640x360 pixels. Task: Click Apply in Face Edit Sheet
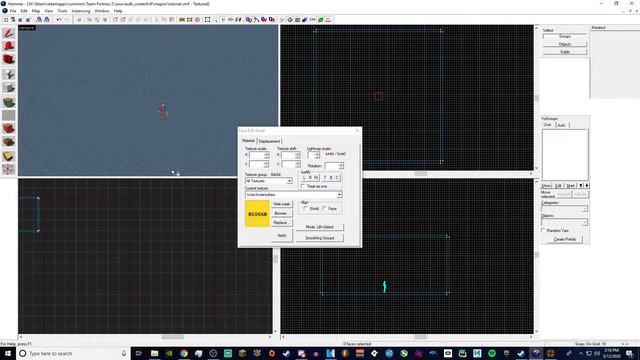tap(282, 236)
